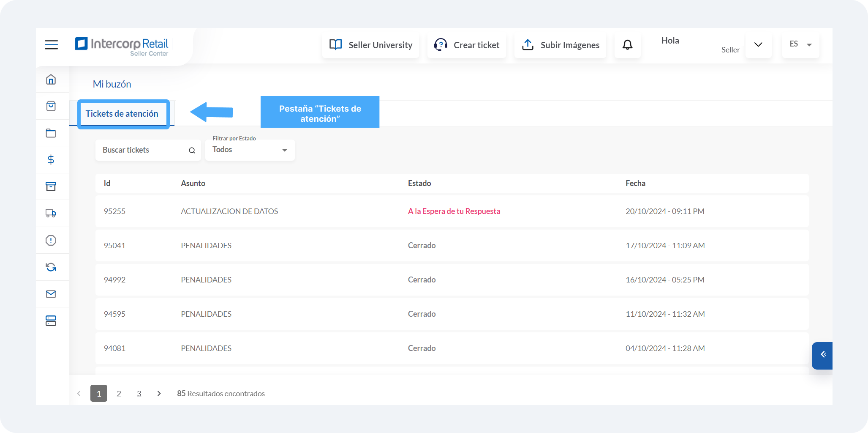Click the previous page arrow

tap(79, 394)
